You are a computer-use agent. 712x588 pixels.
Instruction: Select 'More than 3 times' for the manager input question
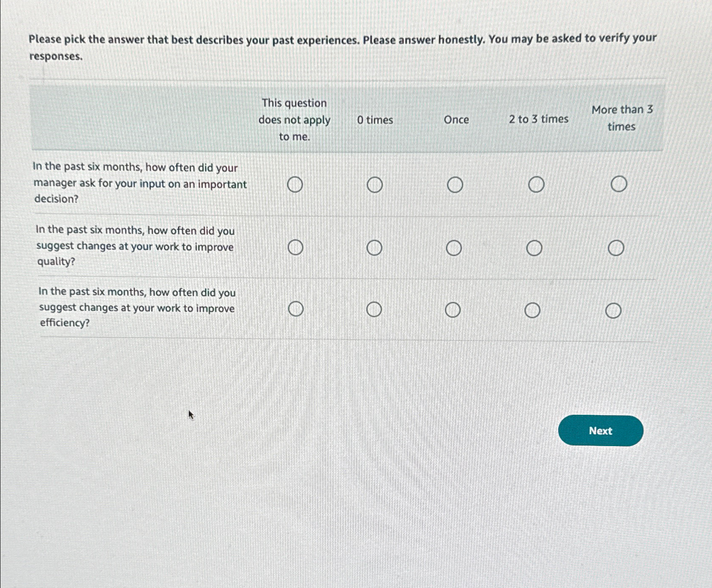coord(619,183)
